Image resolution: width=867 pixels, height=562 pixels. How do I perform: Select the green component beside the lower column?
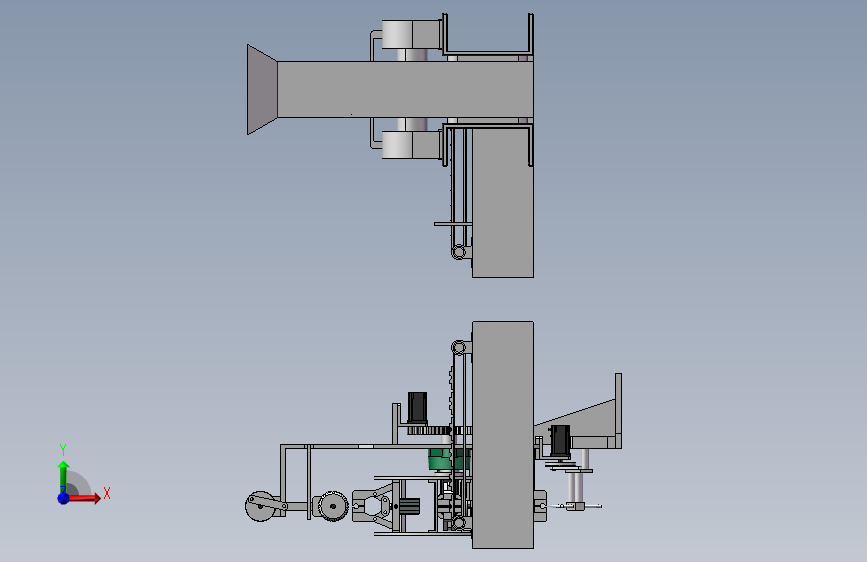click(449, 459)
